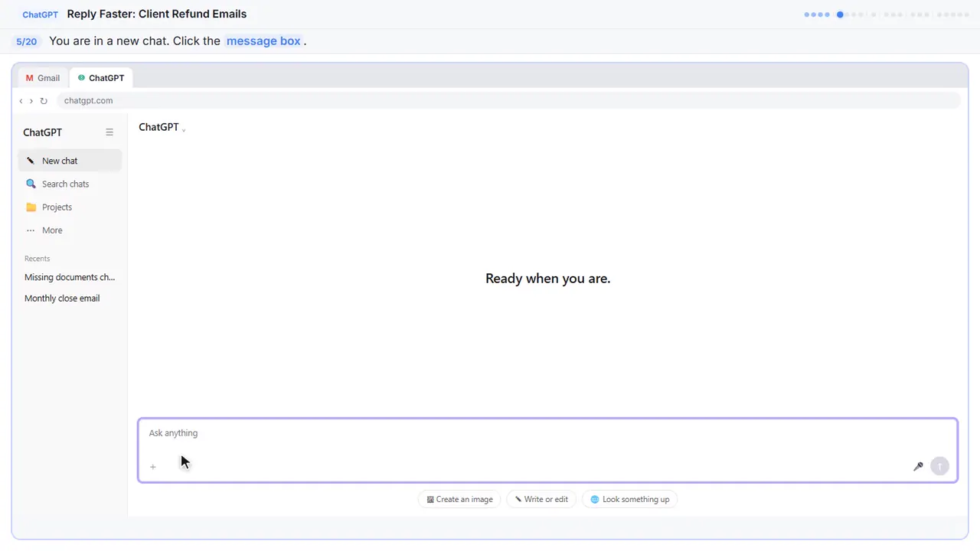The image size is (980, 551).
Task: Click 'Reply Faster: Client Refund Emails' title
Action: pos(157,14)
